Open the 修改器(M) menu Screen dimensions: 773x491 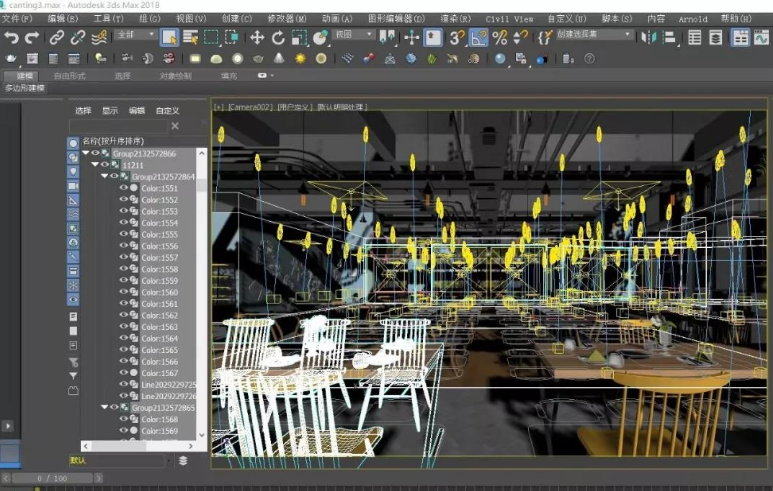point(286,19)
